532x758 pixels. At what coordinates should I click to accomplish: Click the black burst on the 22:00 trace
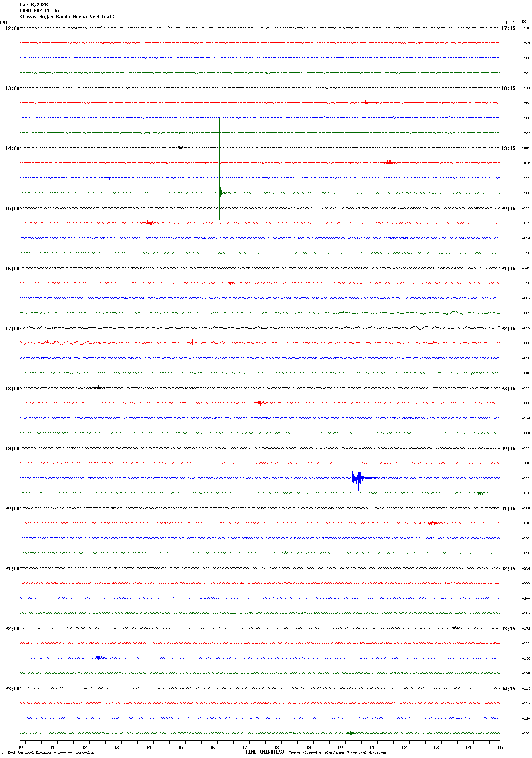tap(455, 628)
